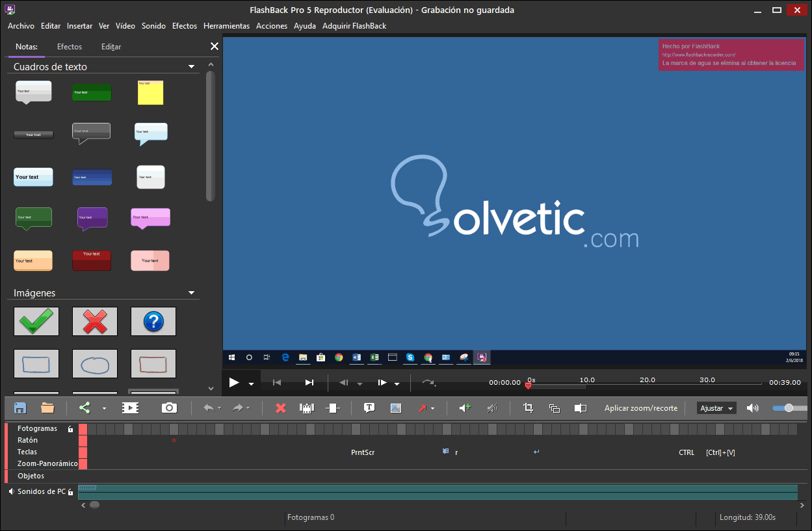The height and width of the screenshot is (531, 812).
Task: Open the Herramientas menu
Action: 226,26
